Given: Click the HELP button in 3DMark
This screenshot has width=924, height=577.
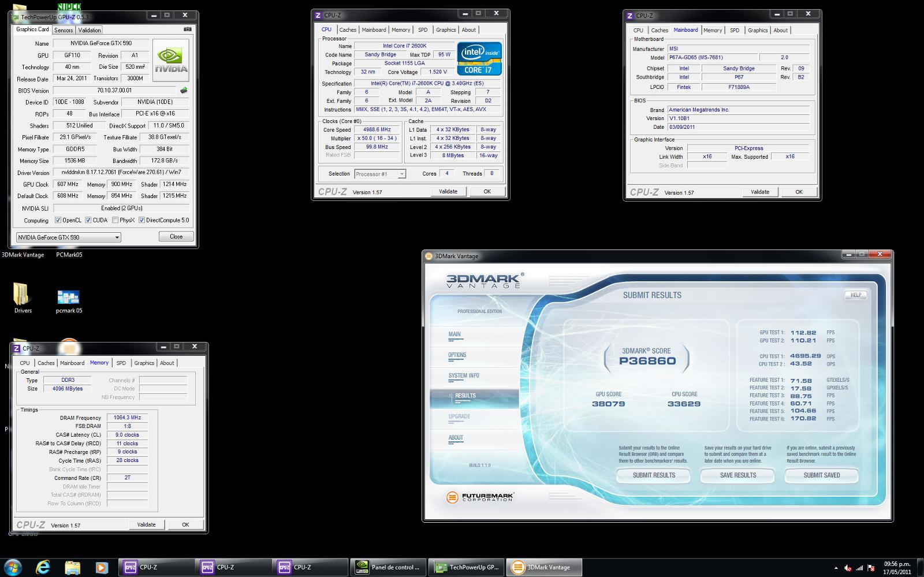Looking at the screenshot, I should point(856,295).
